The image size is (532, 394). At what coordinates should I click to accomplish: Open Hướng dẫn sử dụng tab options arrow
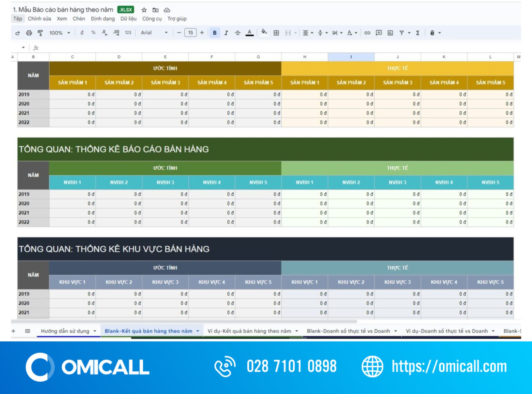95,331
